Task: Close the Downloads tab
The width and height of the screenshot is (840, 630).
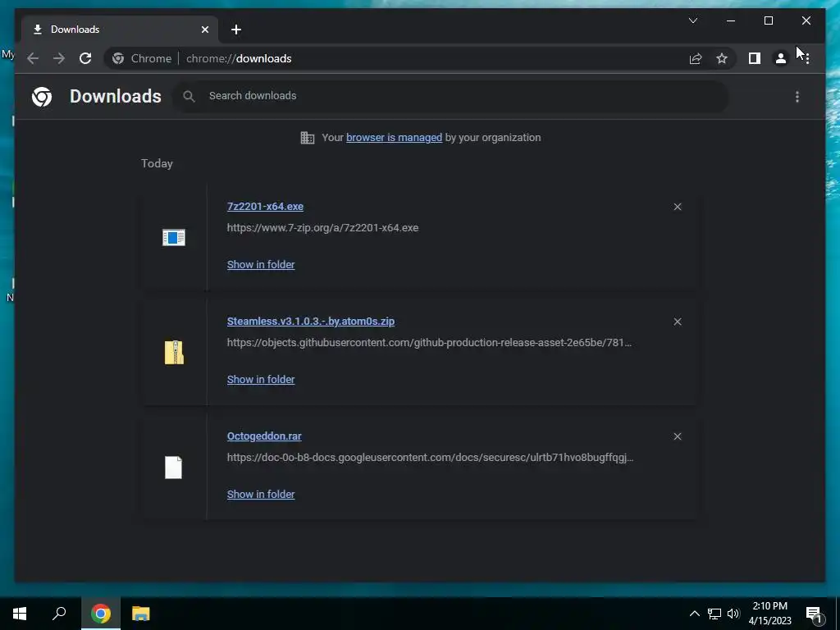Action: pos(204,30)
